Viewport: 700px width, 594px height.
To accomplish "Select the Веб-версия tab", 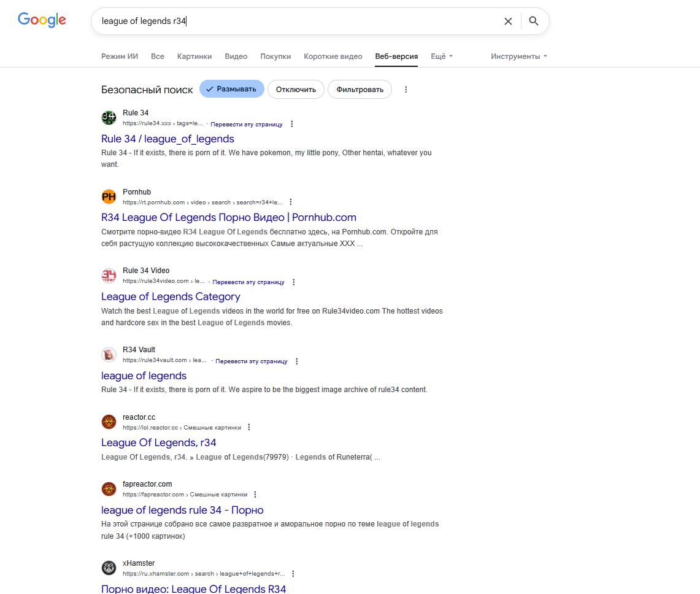I will [x=396, y=56].
